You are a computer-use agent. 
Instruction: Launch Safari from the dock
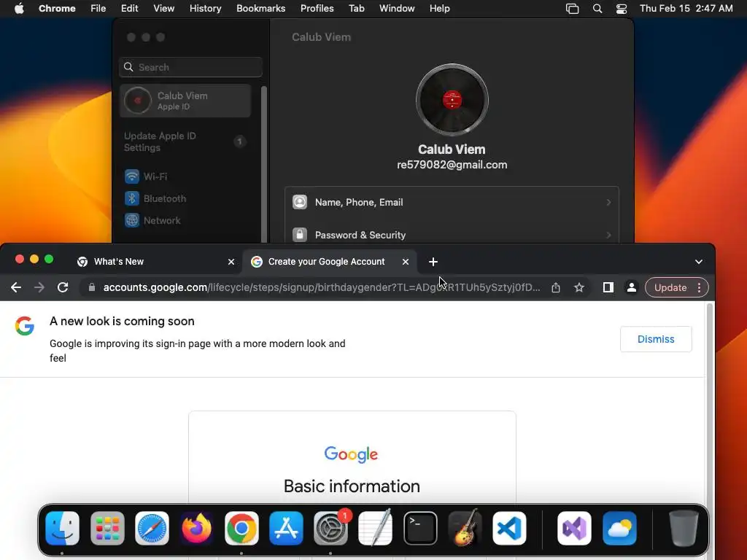click(152, 528)
